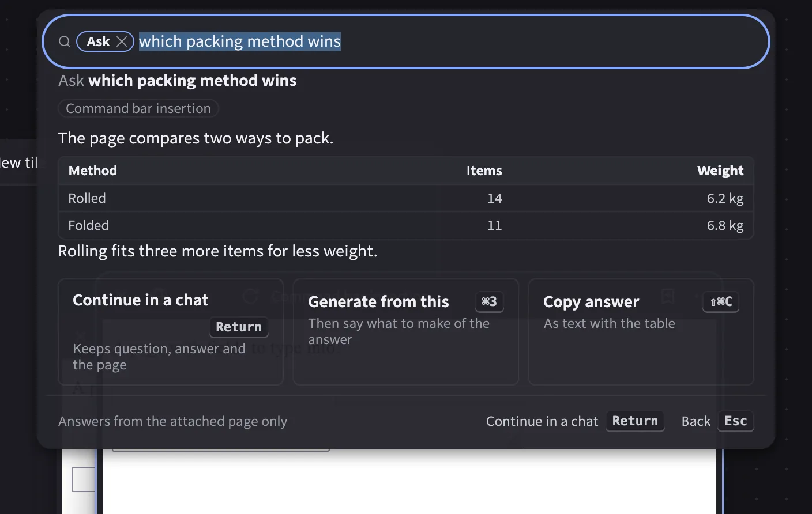Select the Rolled method cell
Image resolution: width=812 pixels, height=514 pixels.
[87, 198]
